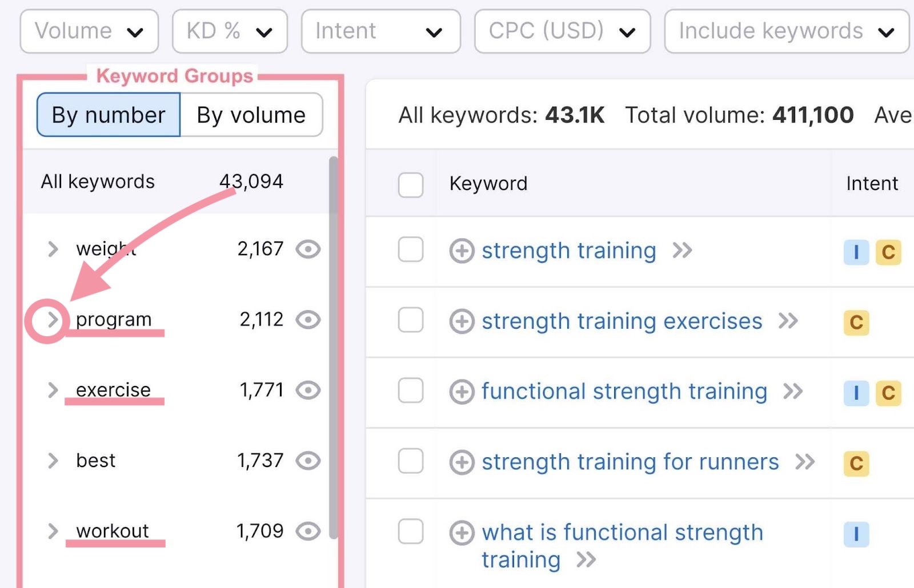This screenshot has width=914, height=588.
Task: Switch to the 'By volume' tab
Action: click(251, 115)
